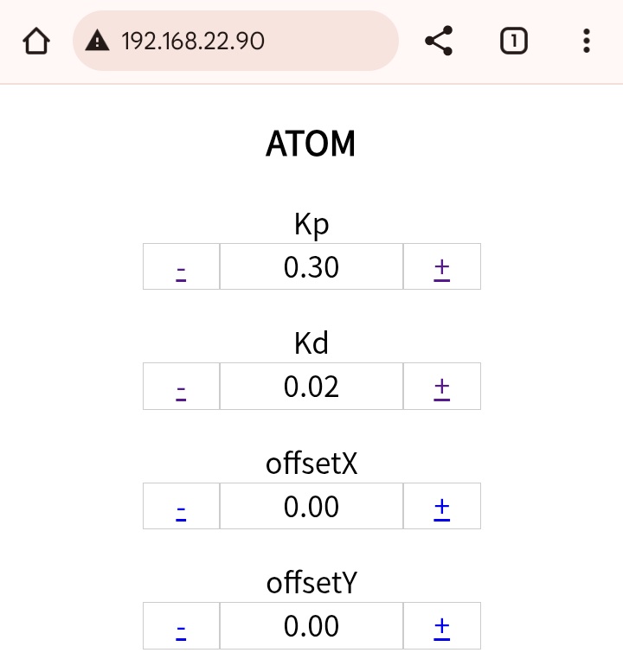This screenshot has height=672, width=623.
Task: Click the Kd value cell 0.02
Action: coord(311,386)
